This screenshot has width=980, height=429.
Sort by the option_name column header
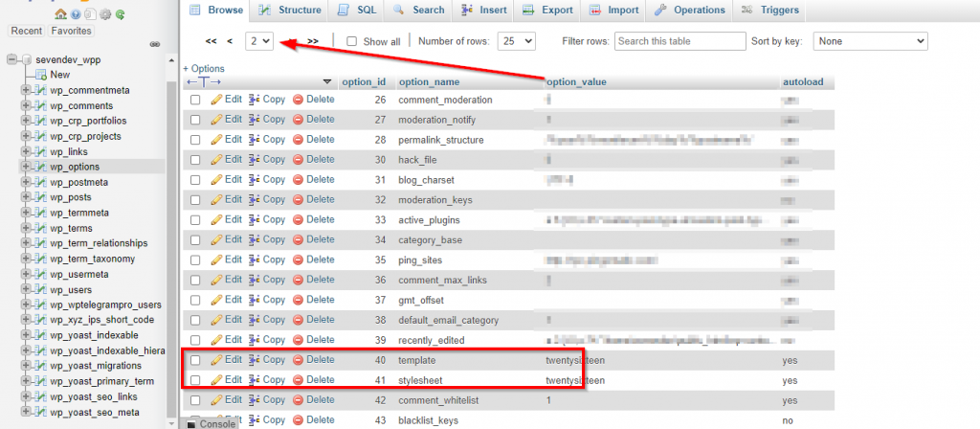click(429, 82)
